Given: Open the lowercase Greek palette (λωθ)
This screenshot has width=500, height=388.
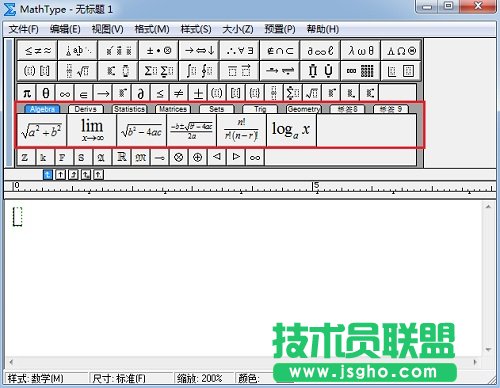Looking at the screenshot, I should [x=360, y=51].
